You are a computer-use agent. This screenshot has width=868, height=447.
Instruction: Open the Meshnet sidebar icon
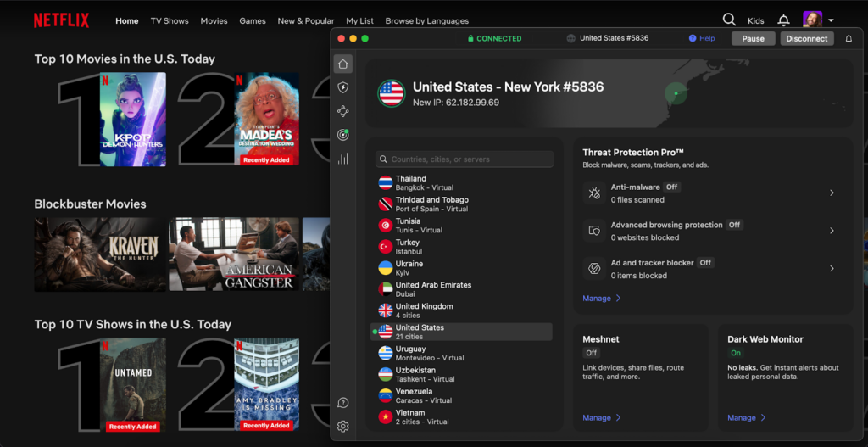tap(343, 111)
